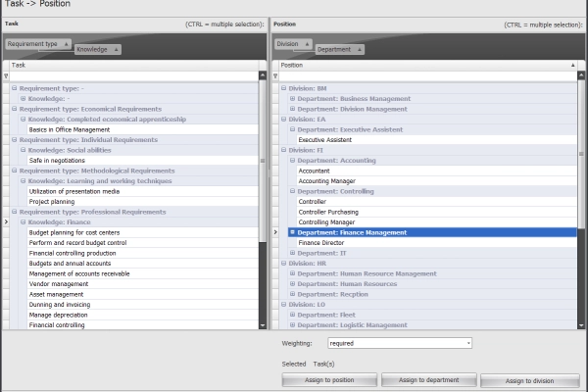Viewport: 588px width, 392px height.
Task: Collapse the 'Division: LO' group
Action: click(x=283, y=304)
